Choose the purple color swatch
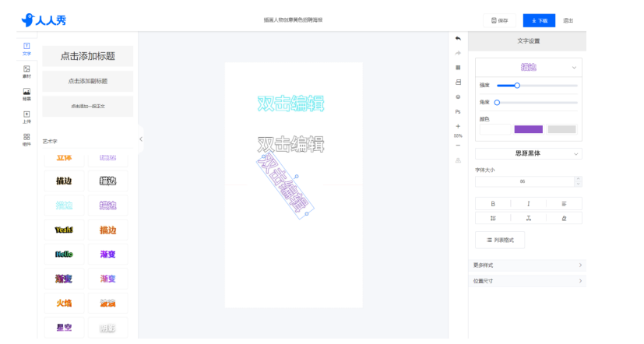The image size is (644, 344). tap(529, 129)
